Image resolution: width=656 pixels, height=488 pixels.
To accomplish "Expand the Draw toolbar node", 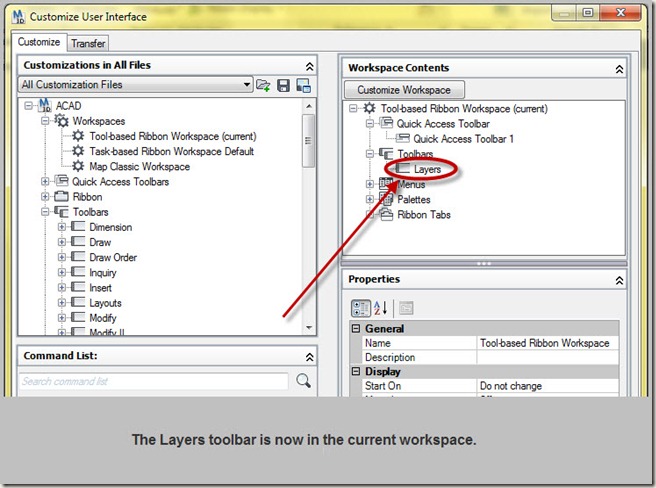I will pyautogui.click(x=62, y=242).
